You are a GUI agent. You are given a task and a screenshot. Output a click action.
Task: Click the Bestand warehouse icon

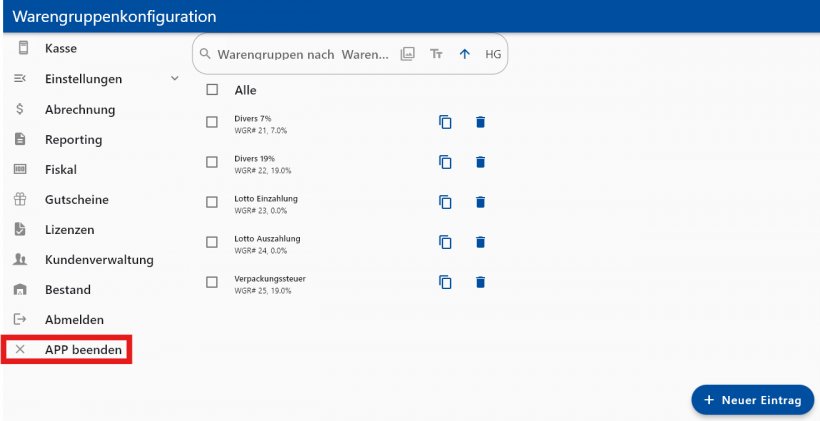20,289
